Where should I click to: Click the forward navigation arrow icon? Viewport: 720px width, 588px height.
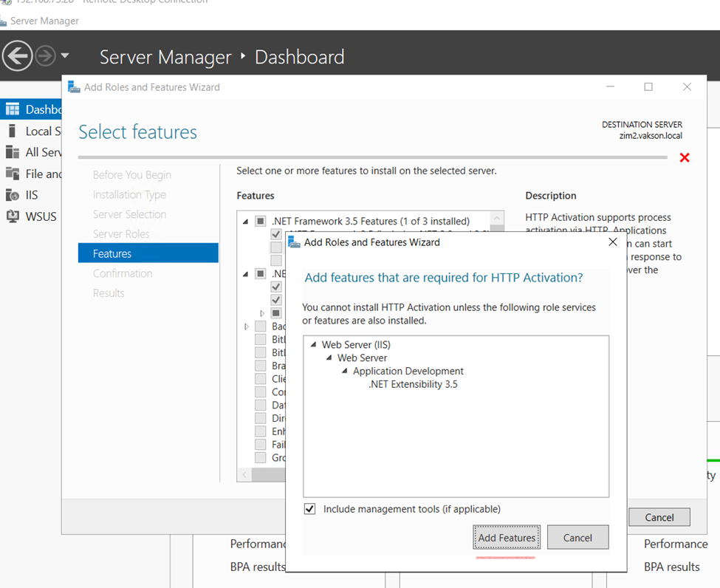[x=45, y=56]
